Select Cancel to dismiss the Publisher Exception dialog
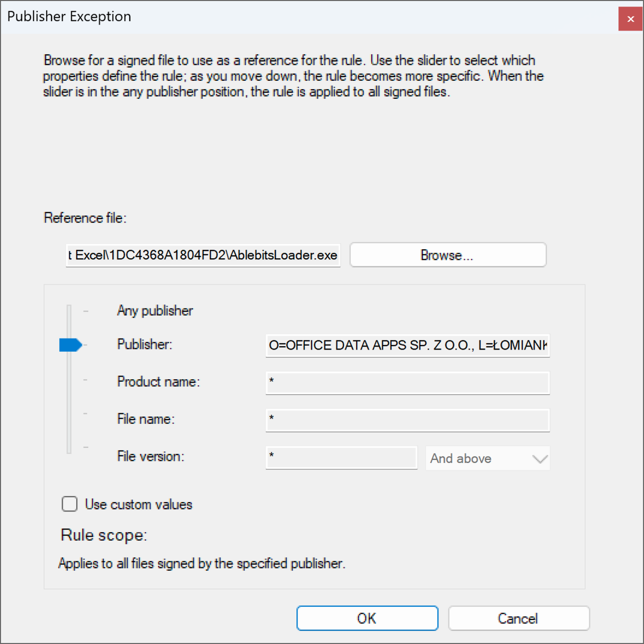The width and height of the screenshot is (644, 644). point(519,618)
